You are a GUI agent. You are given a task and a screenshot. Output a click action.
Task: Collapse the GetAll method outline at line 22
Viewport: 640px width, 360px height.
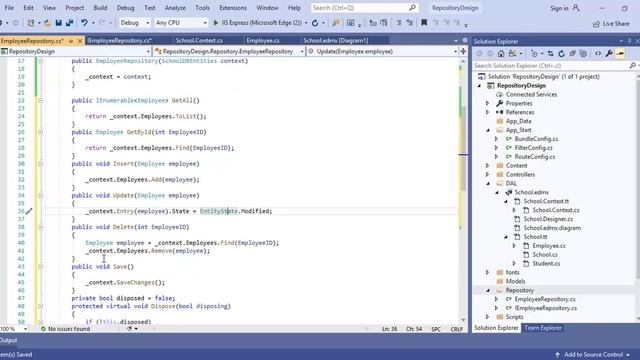40,100
